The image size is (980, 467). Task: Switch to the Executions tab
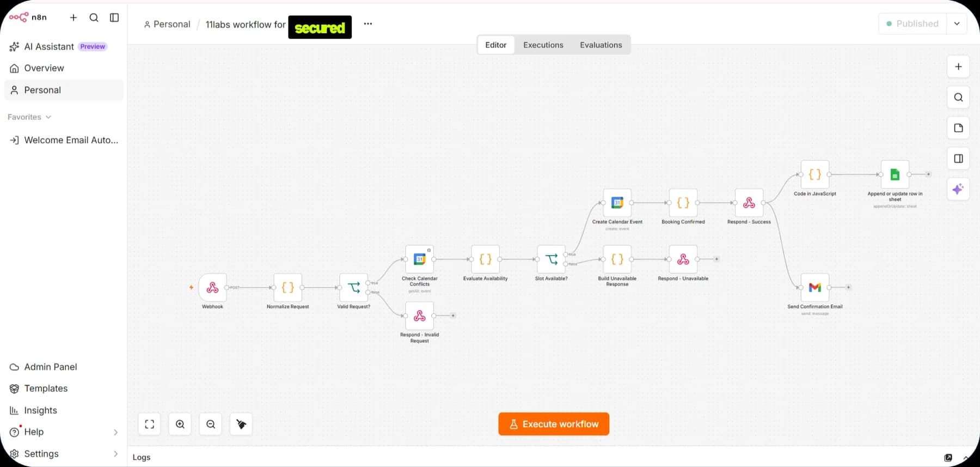(x=543, y=45)
